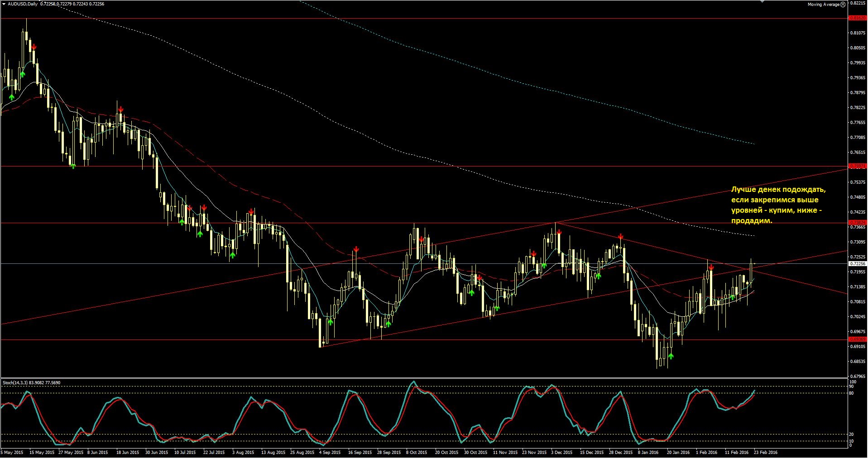Select the red 0.81620 price level label
This screenshot has width=868, height=458.
[x=857, y=18]
